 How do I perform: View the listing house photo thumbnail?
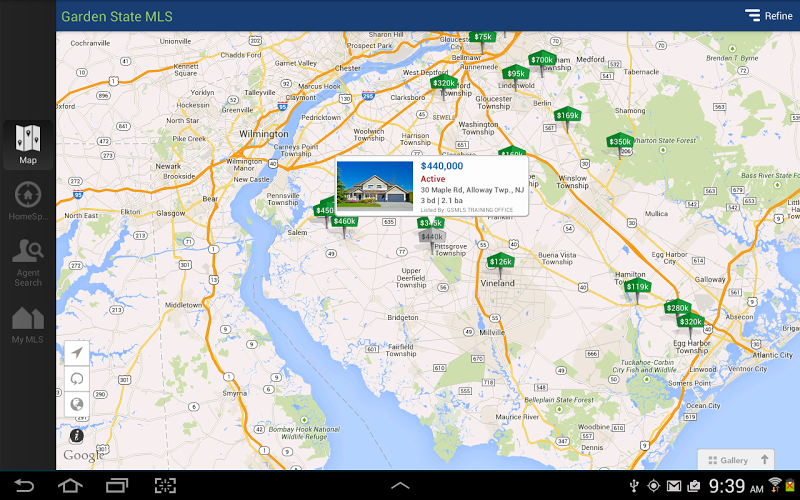(375, 186)
